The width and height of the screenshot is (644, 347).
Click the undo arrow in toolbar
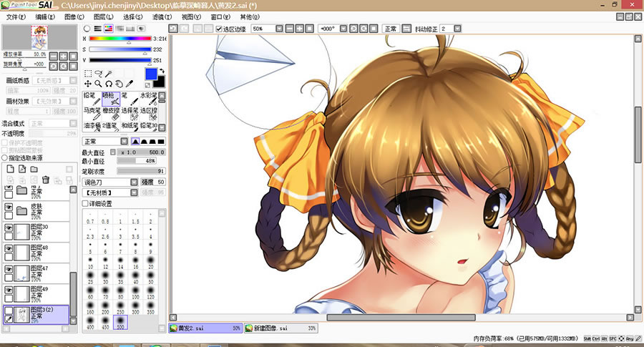coord(173,29)
